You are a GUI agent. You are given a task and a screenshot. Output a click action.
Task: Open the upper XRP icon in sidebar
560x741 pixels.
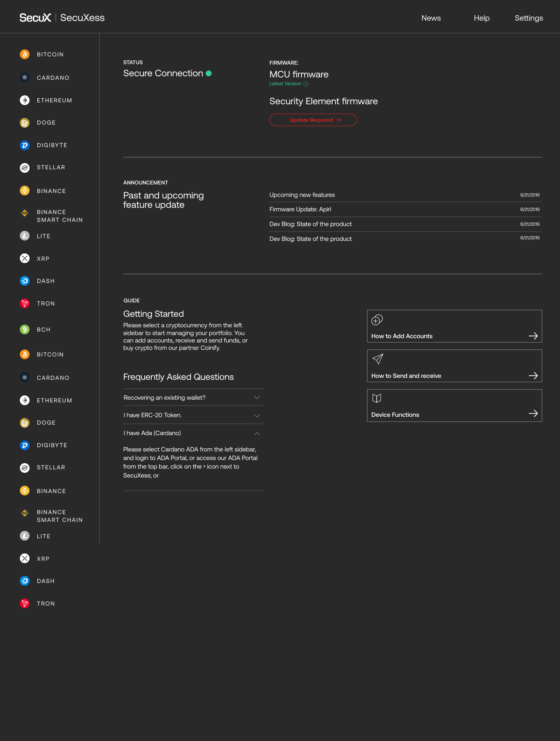point(24,258)
